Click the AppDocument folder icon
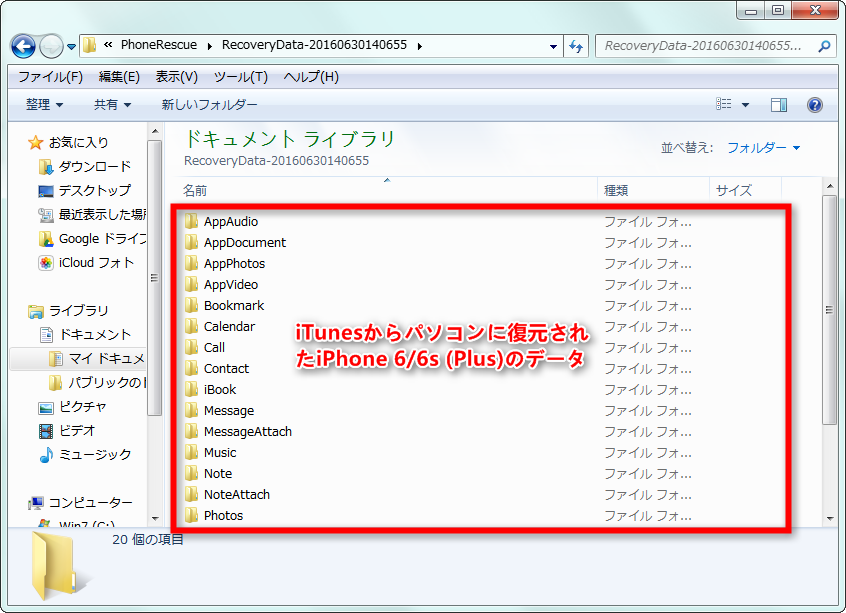 tap(192, 242)
